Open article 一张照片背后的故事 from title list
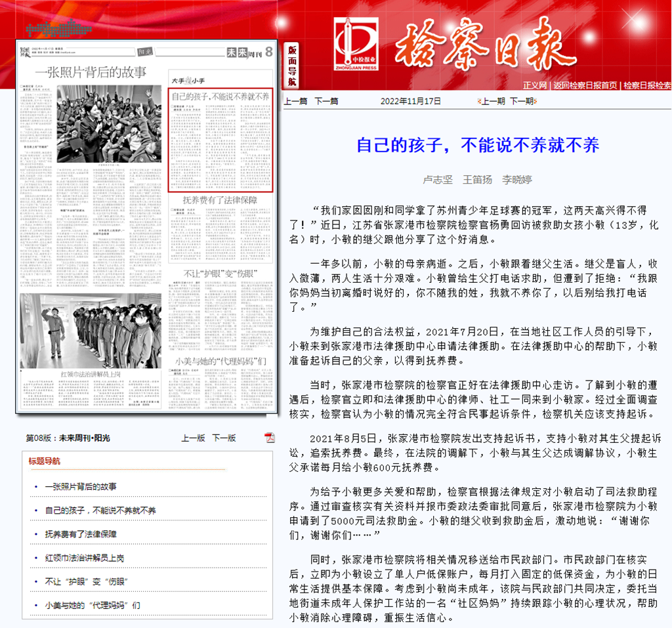Image resolution: width=672 pixels, height=628 pixels. coord(81,487)
